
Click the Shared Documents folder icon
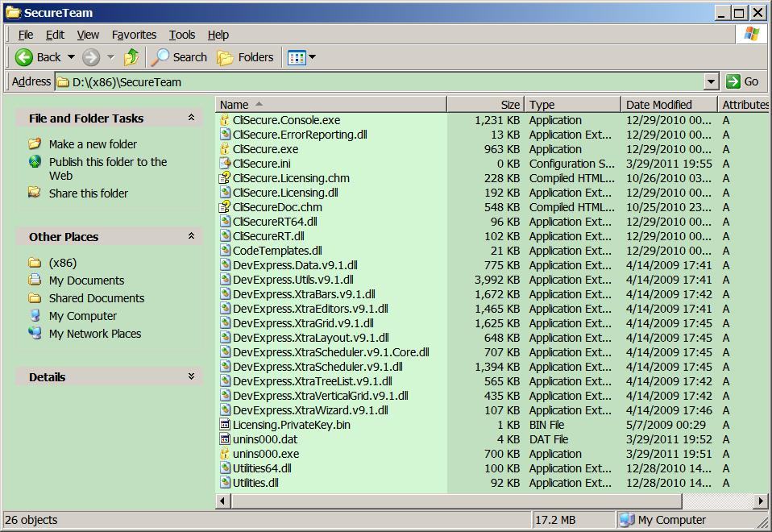point(35,297)
